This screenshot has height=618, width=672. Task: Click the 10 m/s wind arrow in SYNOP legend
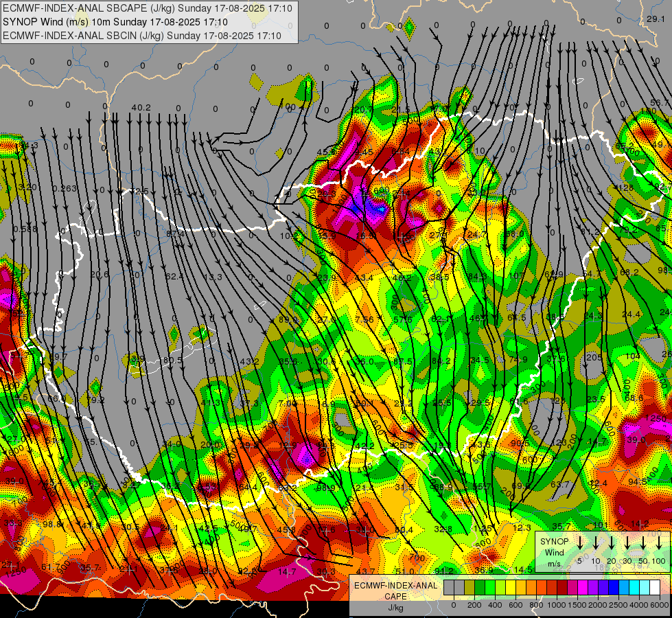[596, 543]
